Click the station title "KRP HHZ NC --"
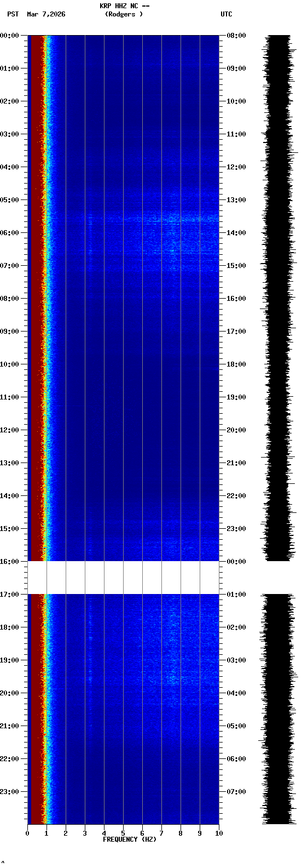 point(124,6)
